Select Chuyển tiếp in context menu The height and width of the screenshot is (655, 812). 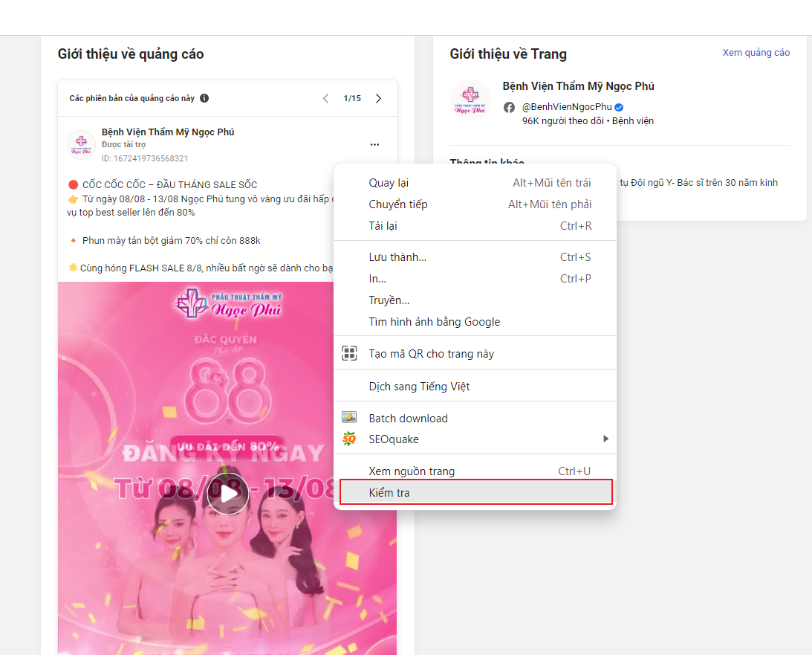(475, 204)
